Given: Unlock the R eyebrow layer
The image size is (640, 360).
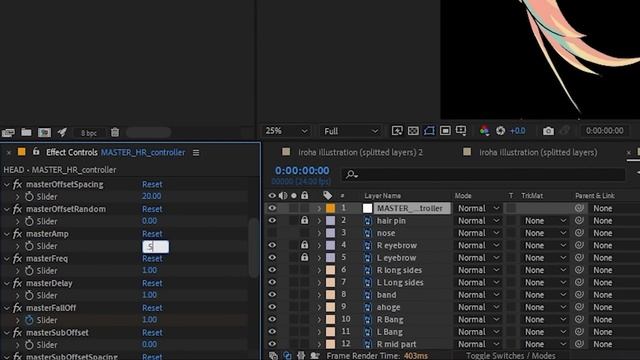Looking at the screenshot, I should point(304,245).
